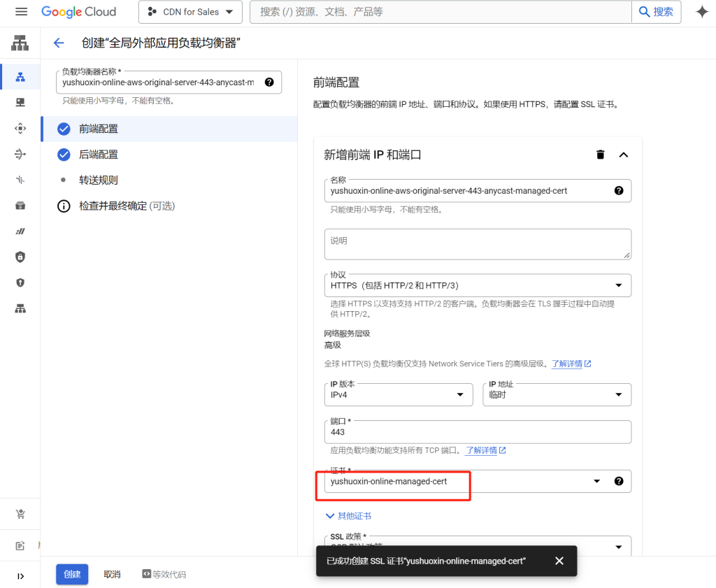Expand 其他证书 section
The height and width of the screenshot is (588, 716).
pos(348,516)
